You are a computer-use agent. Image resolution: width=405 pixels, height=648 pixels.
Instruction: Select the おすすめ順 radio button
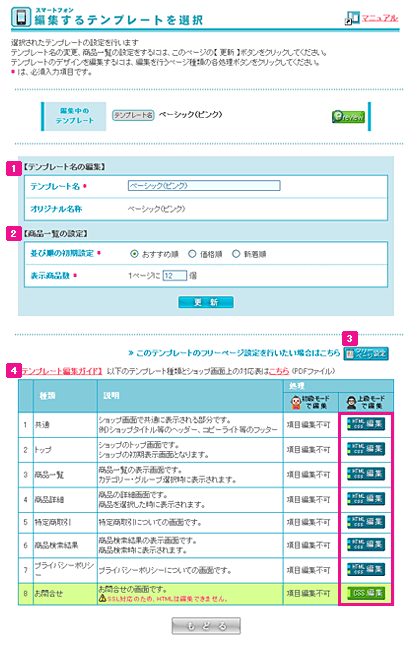pyautogui.click(x=134, y=254)
